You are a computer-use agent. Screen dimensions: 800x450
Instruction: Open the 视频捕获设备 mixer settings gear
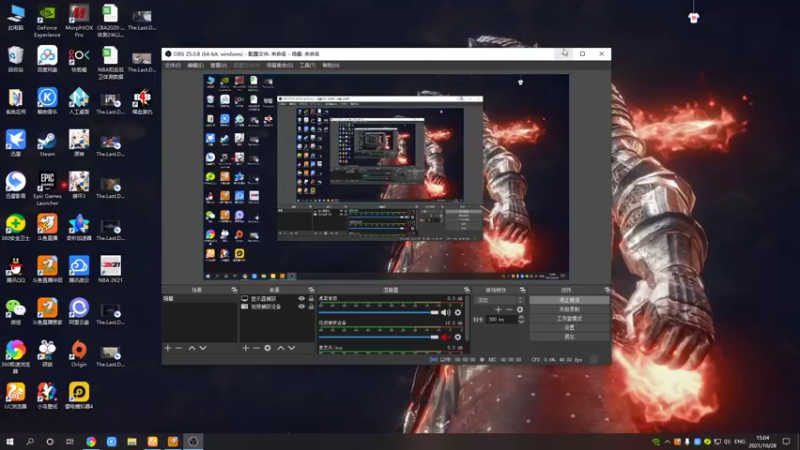coord(458,337)
